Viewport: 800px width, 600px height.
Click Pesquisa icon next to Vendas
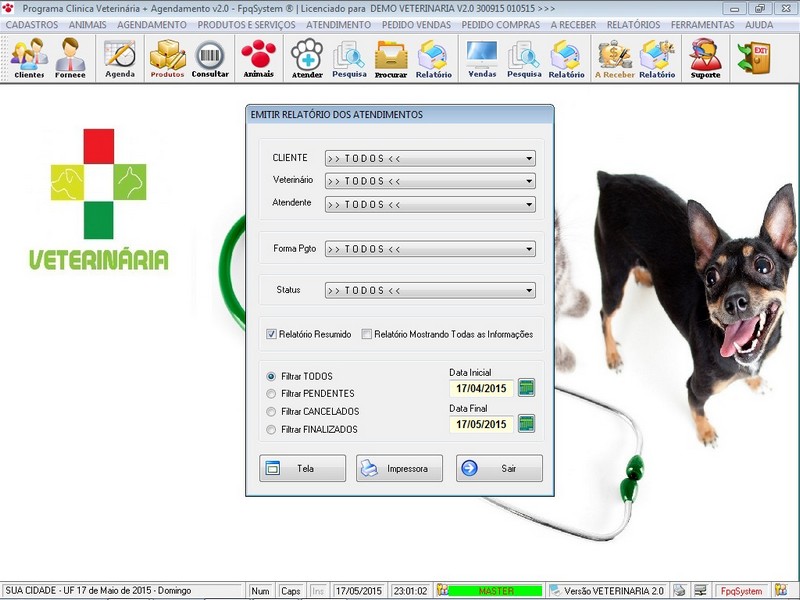coord(524,58)
